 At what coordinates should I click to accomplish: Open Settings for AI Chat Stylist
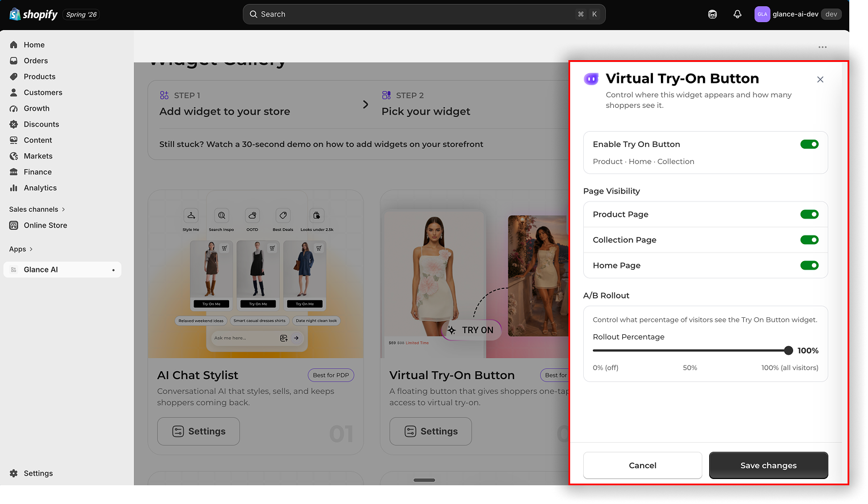point(199,431)
